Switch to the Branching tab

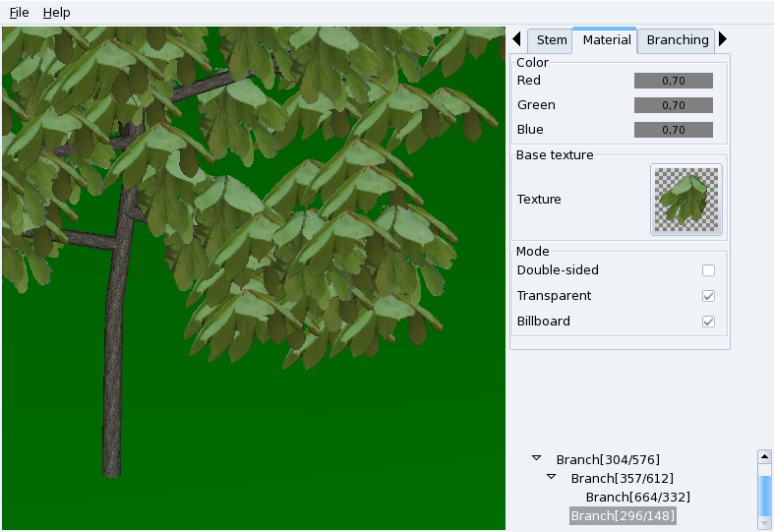pyautogui.click(x=678, y=40)
